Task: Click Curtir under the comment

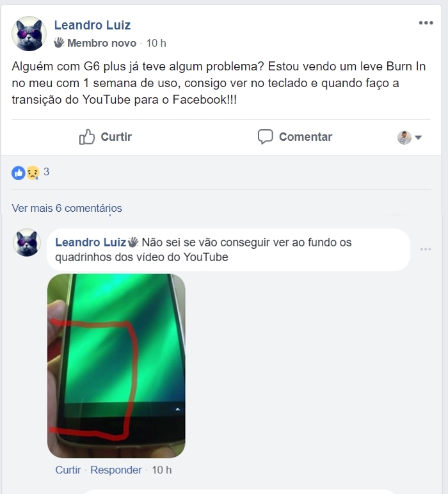Action: (x=68, y=470)
